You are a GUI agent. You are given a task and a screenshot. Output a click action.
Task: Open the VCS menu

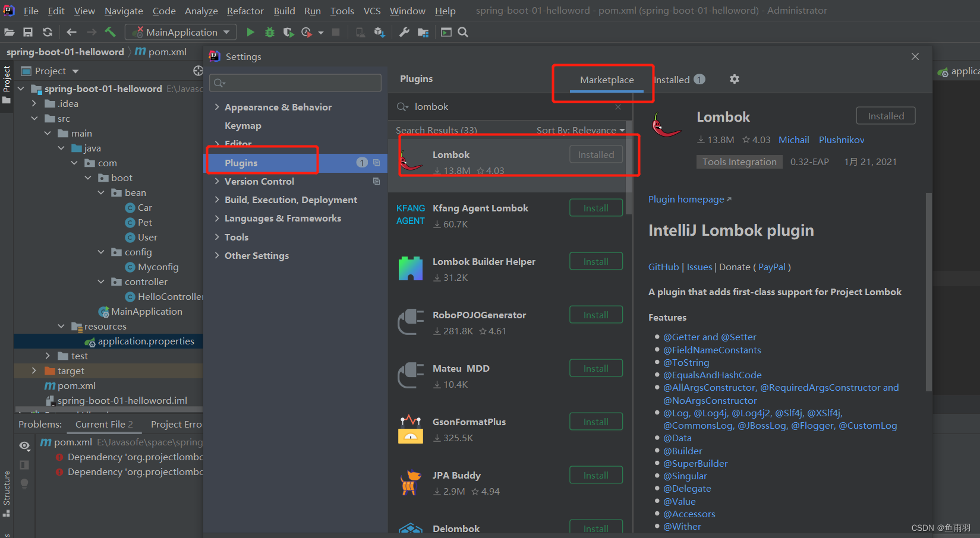(x=372, y=11)
